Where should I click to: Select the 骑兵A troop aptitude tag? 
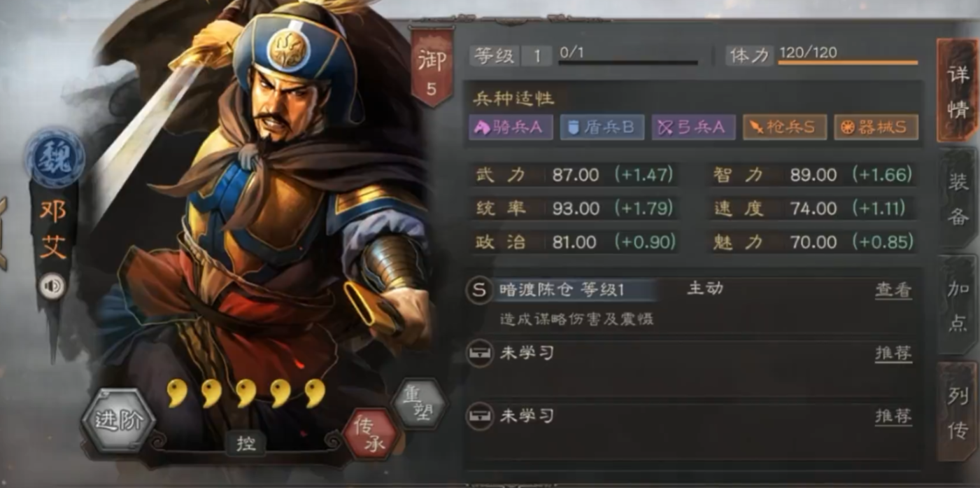(511, 127)
